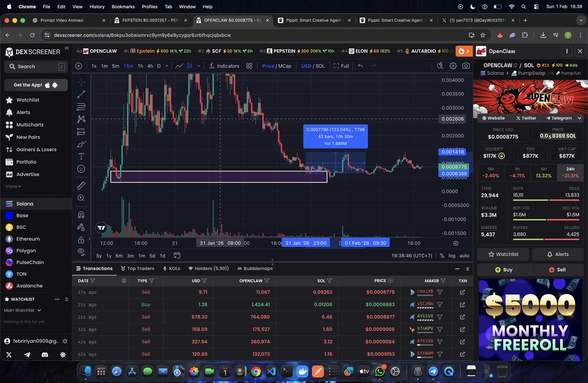The image size is (588, 383).
Task: Select the 6H price change stat
Action: pos(543,172)
